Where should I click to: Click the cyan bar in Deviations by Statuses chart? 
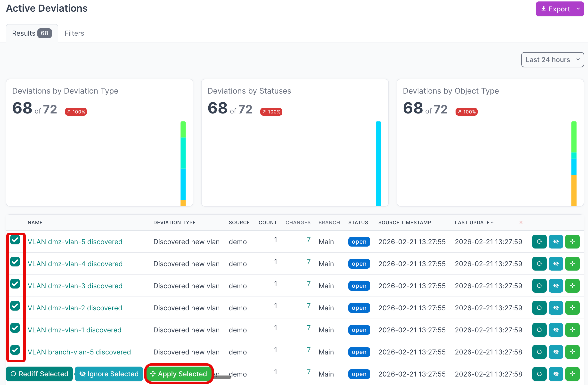[378, 163]
